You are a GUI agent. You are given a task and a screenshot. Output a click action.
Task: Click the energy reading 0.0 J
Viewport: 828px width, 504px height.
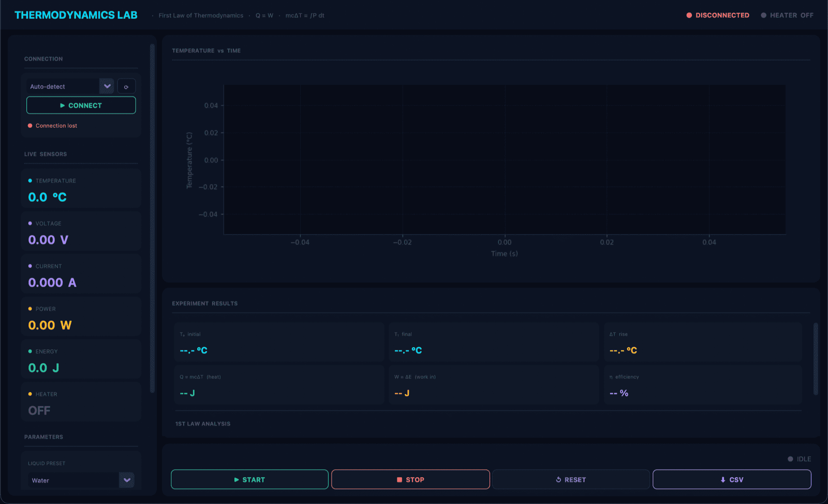coord(43,368)
